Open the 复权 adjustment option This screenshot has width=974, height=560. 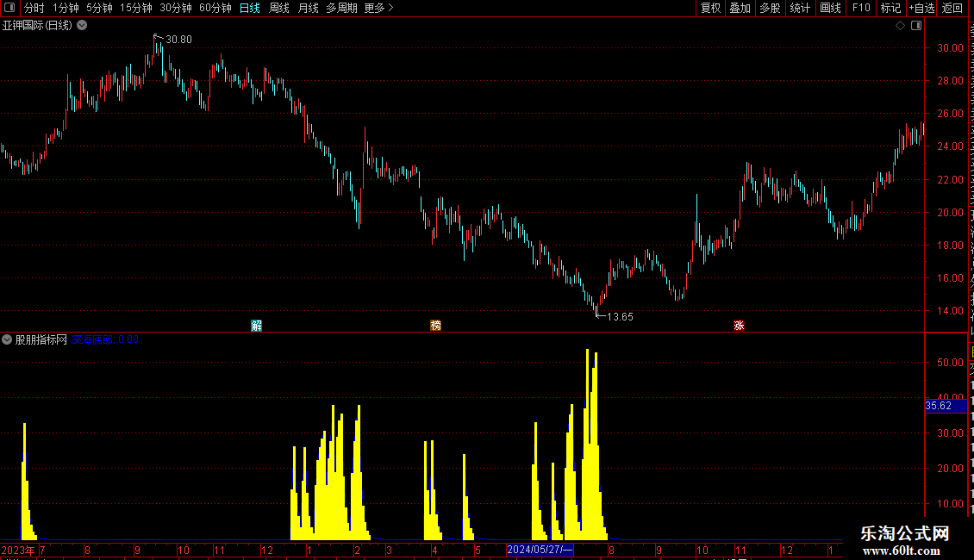(x=710, y=8)
